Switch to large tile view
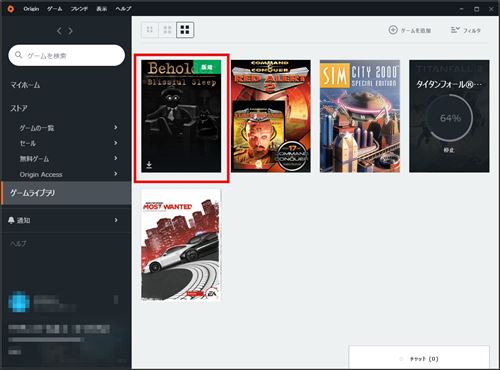Image resolution: width=500 pixels, height=370 pixels. click(185, 30)
